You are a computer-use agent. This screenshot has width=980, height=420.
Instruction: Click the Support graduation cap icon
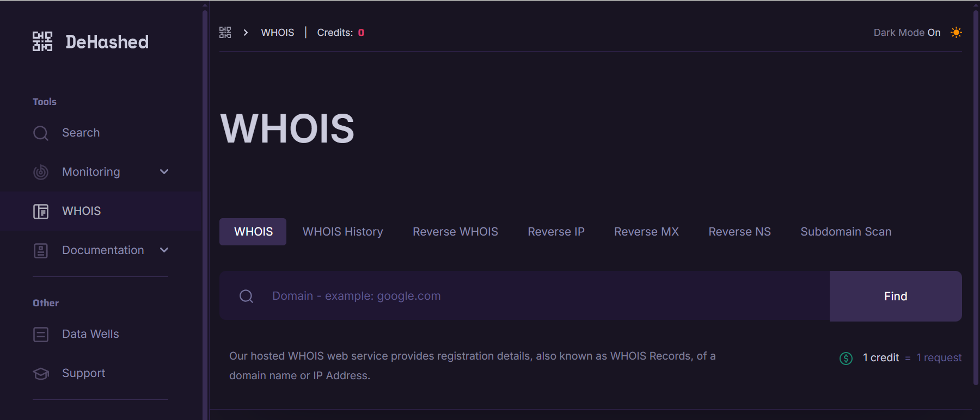(x=41, y=373)
